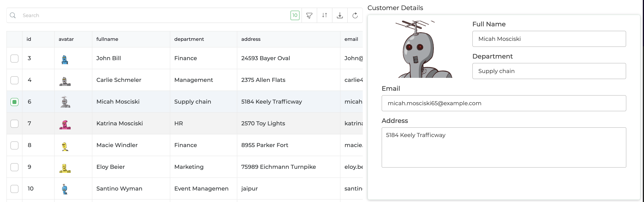Select the checkbox for Santino Wyman
Screen dimensions: 644x202
tap(14, 189)
